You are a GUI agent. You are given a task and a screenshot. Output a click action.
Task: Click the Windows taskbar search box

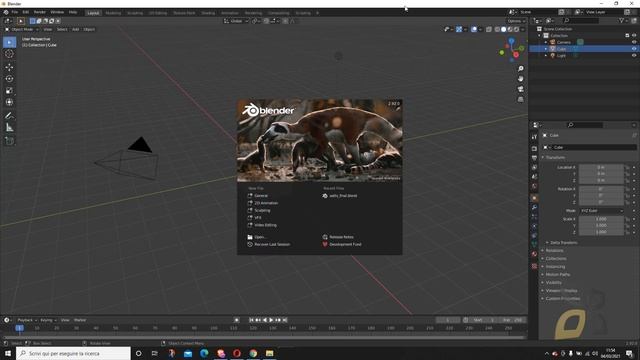pyautogui.click(x=73, y=353)
